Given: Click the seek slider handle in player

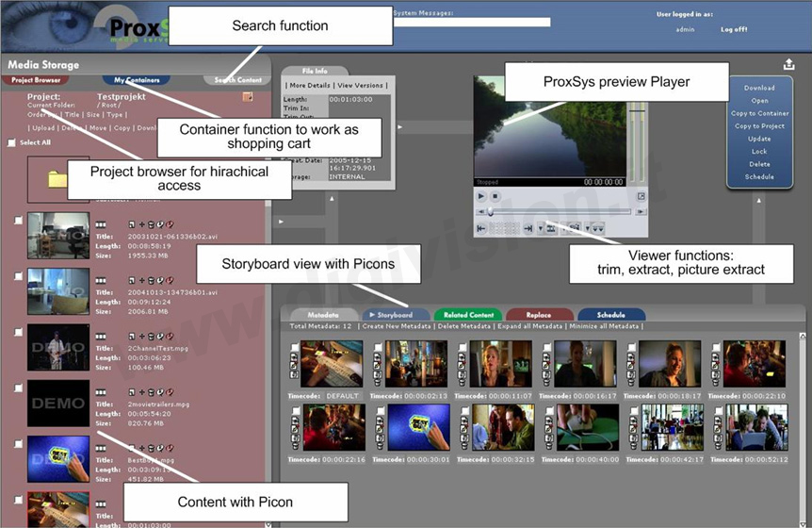Looking at the screenshot, I should tap(491, 212).
